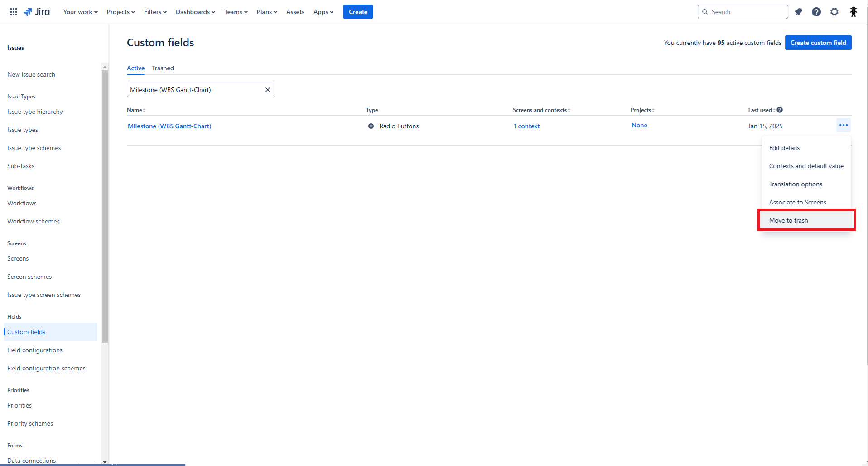868x466 pixels.
Task: Open the Dashboards dropdown
Action: [195, 12]
